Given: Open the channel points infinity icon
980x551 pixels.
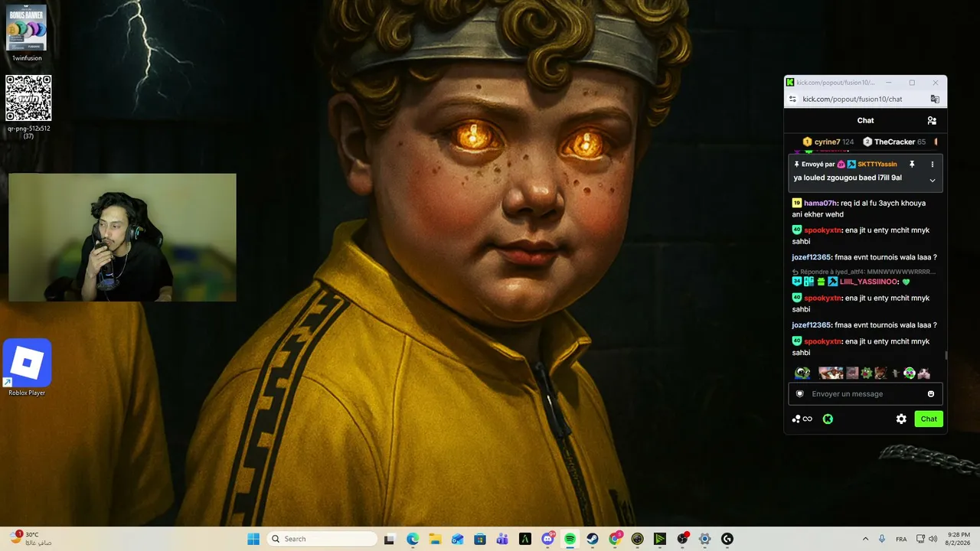Looking at the screenshot, I should pos(802,419).
